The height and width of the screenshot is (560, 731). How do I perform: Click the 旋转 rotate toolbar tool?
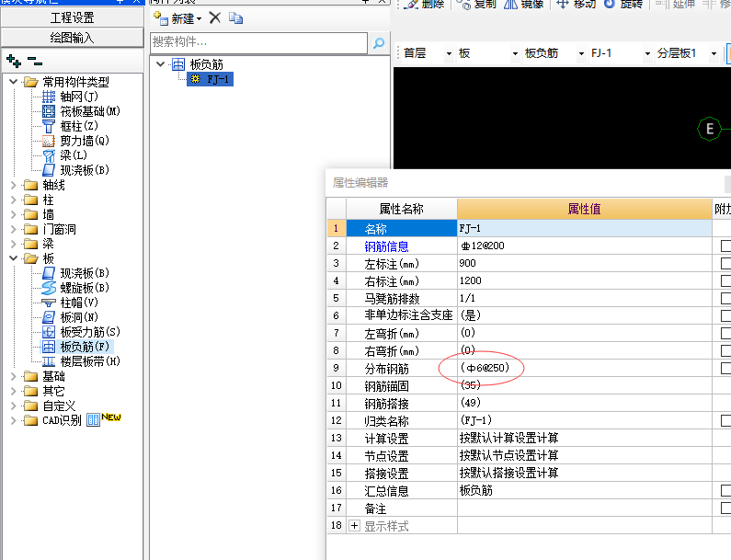point(623,5)
